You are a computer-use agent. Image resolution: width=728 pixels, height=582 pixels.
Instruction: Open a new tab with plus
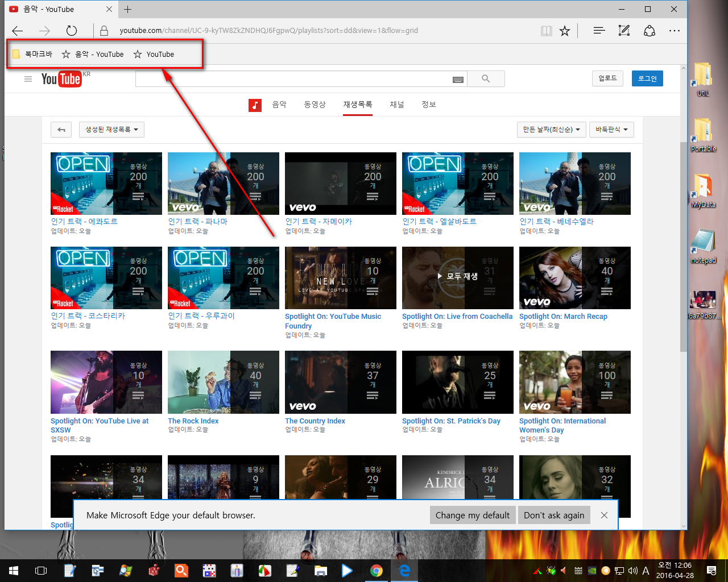[x=128, y=9]
